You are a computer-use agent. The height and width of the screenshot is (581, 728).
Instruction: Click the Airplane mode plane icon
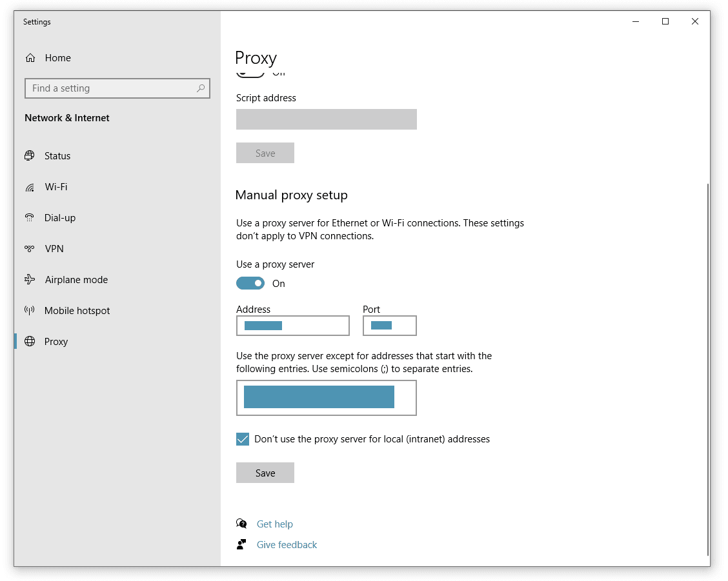(30, 279)
